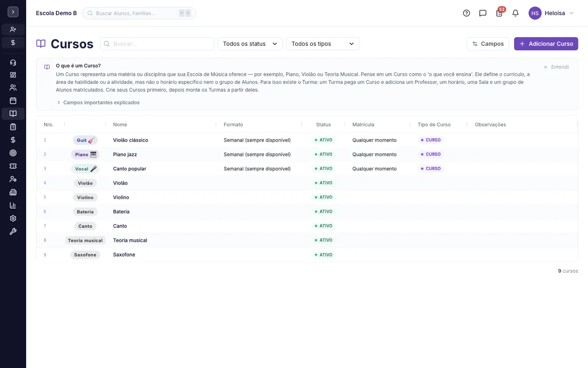Open the help question-mark icon
Viewport: 588px width, 368px height.
466,13
